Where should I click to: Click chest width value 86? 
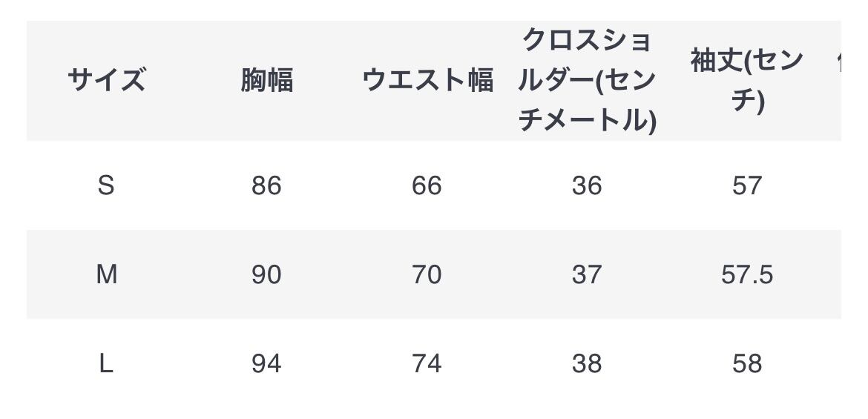[x=266, y=185]
